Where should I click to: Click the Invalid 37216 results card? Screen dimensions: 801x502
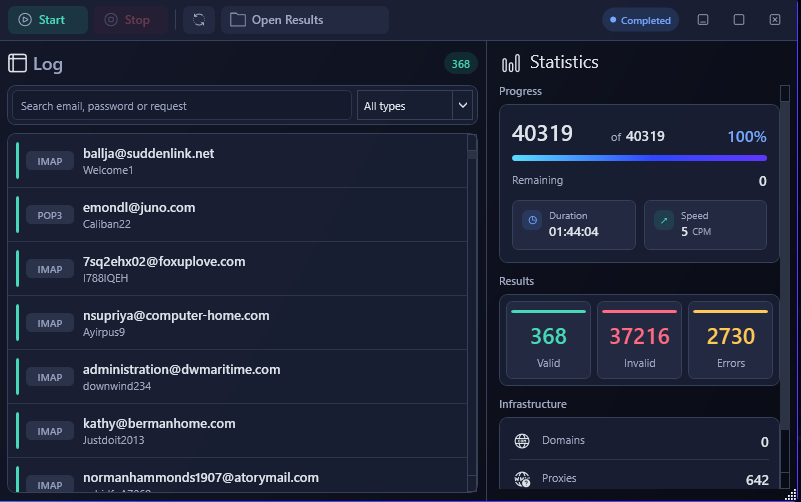639,340
